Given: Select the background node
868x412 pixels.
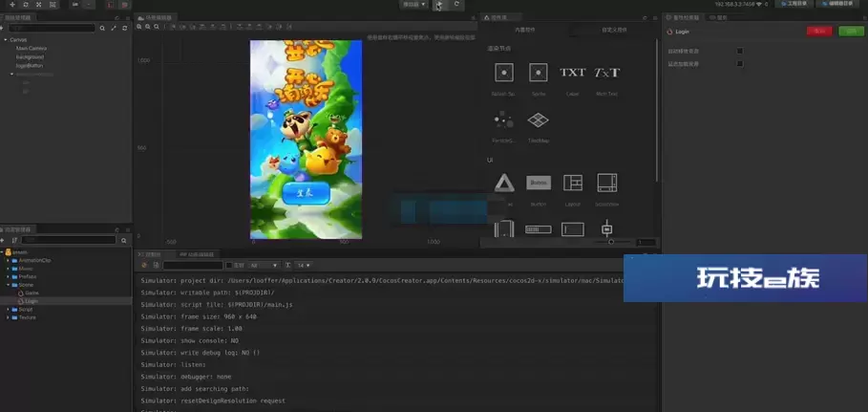Looking at the screenshot, I should click(x=30, y=56).
